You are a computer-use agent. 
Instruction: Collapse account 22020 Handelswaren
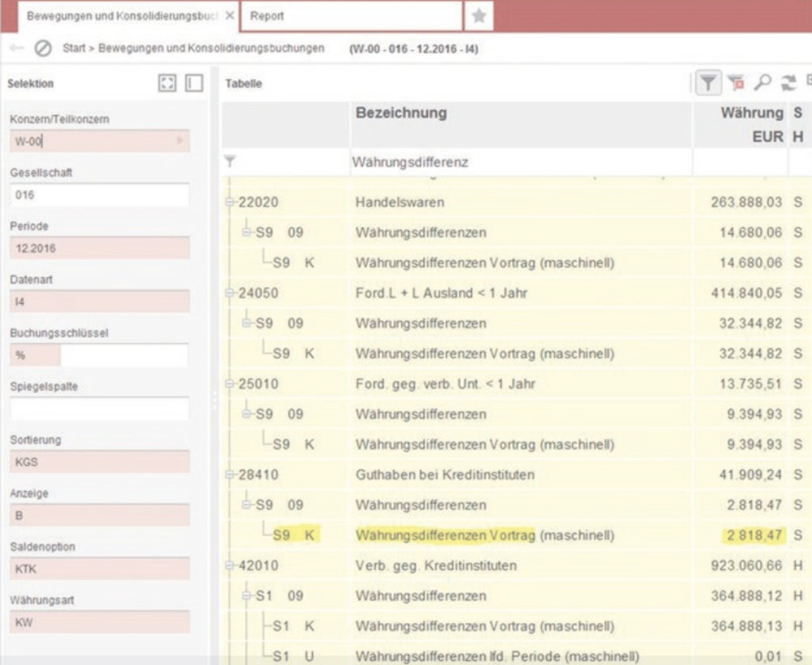click(x=231, y=202)
